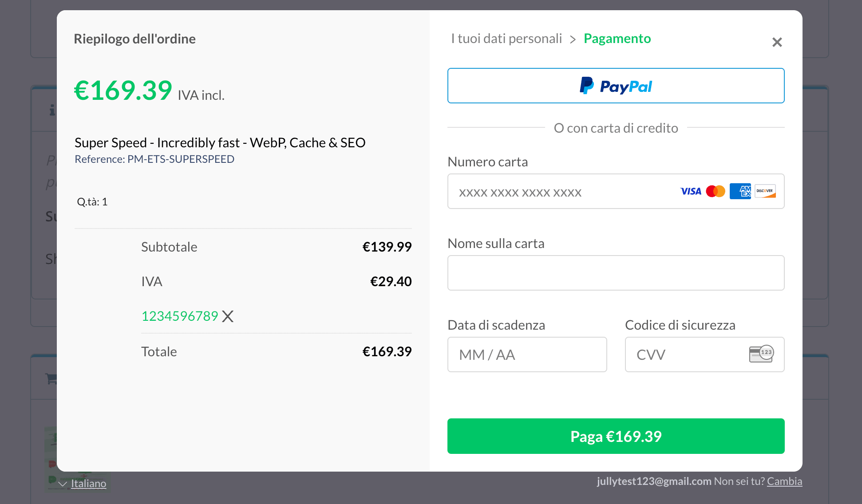Open the Italiano language dropdown
The image size is (862, 504).
click(88, 484)
